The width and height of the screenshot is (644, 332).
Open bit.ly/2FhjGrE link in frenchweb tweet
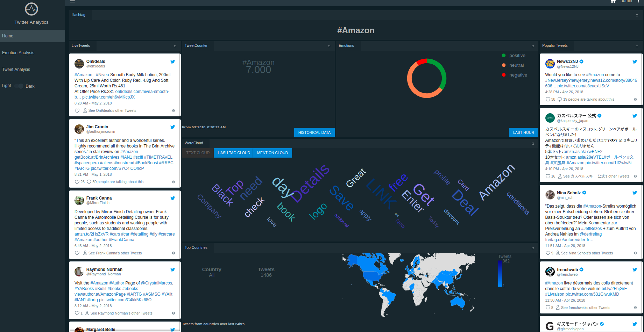pyautogui.click(x=614, y=289)
